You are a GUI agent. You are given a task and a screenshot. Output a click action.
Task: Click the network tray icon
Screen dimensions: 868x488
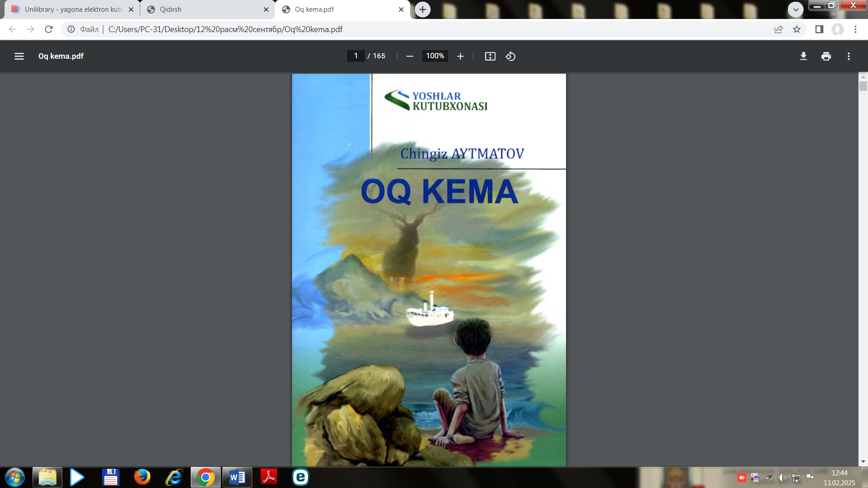tap(797, 478)
